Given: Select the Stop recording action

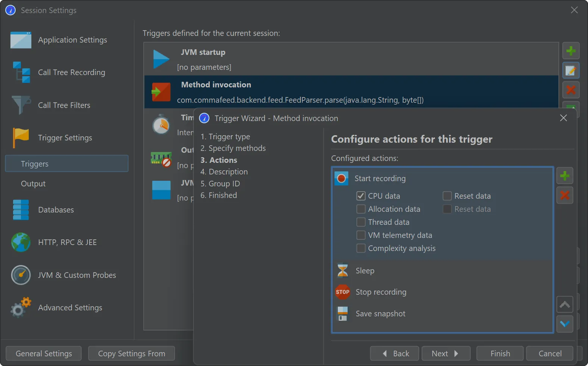Looking at the screenshot, I should (x=381, y=292).
